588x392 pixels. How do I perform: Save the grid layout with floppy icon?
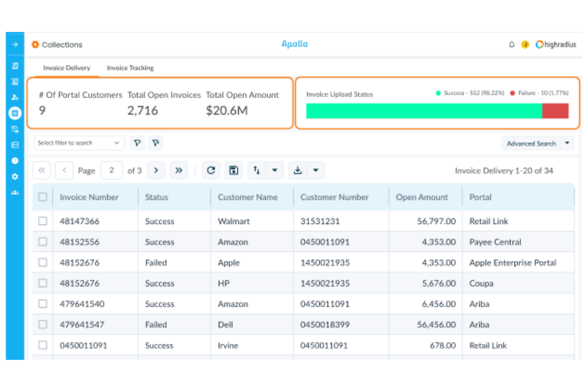[x=234, y=170]
